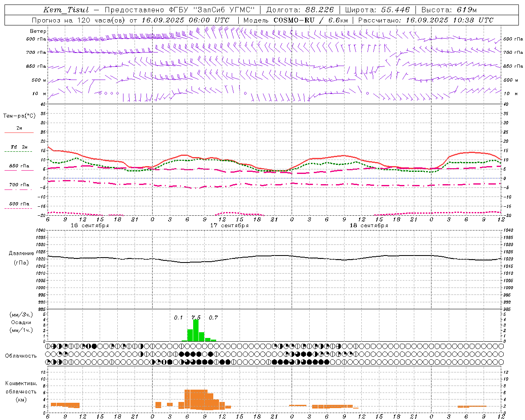Click the tallest green precipitation bar

tap(196, 330)
